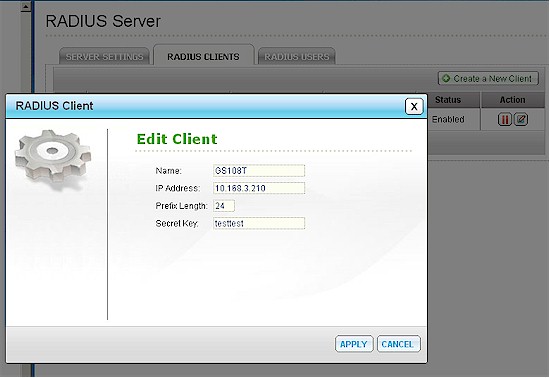Click the Prefix Length: label
Screen dimensions: 550x378
[181, 206]
